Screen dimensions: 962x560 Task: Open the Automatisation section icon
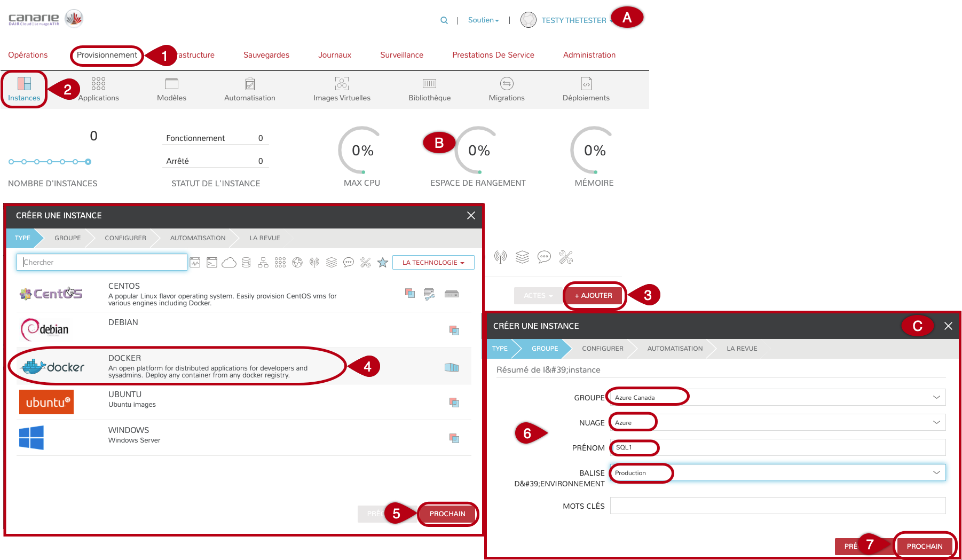click(x=250, y=84)
